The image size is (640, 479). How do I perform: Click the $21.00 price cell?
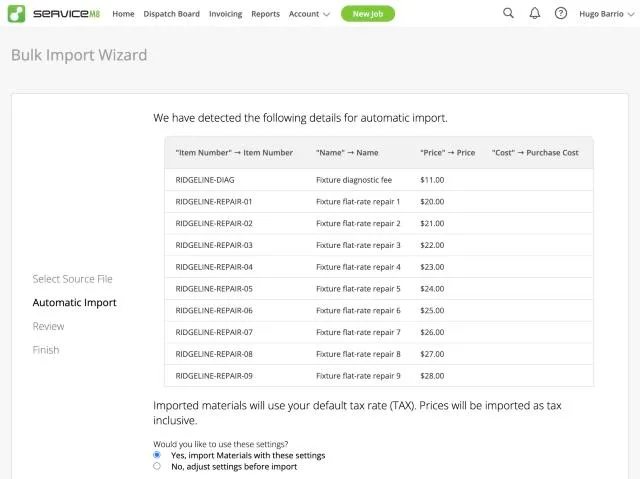[x=432, y=224]
